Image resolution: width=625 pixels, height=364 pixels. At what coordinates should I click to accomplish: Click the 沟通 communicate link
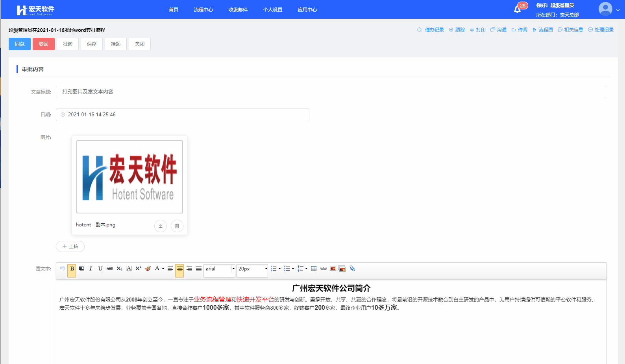pyautogui.click(x=498, y=30)
